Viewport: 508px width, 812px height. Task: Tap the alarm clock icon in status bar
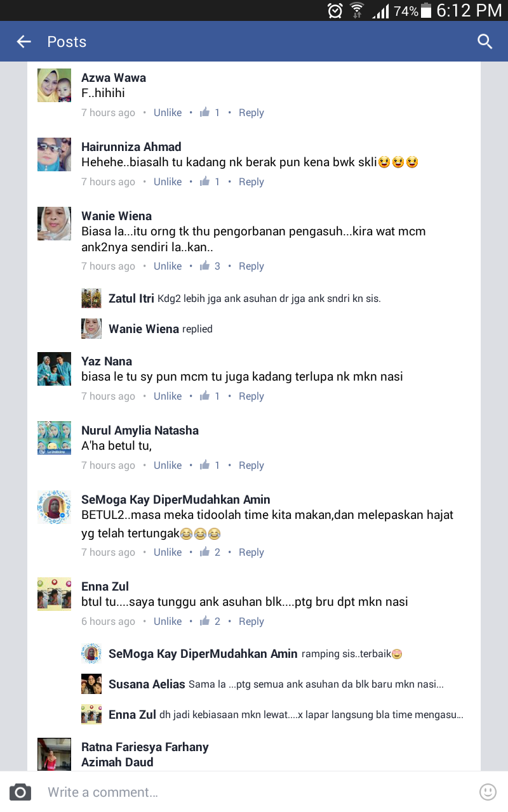[x=335, y=11]
